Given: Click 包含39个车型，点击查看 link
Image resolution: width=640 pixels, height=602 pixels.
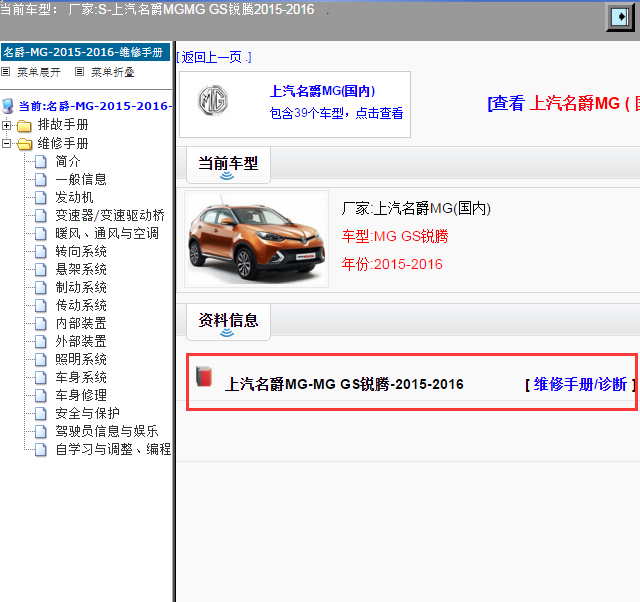Looking at the screenshot, I should [x=336, y=113].
